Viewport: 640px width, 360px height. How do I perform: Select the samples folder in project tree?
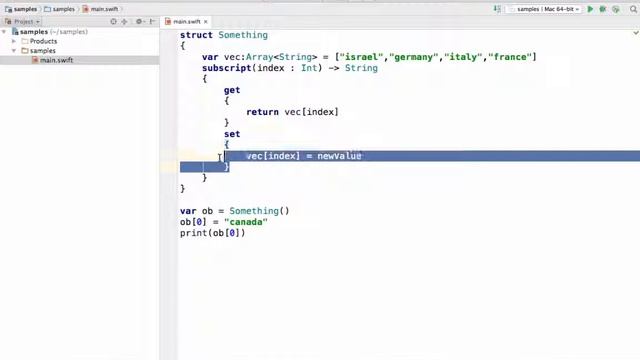point(38,51)
